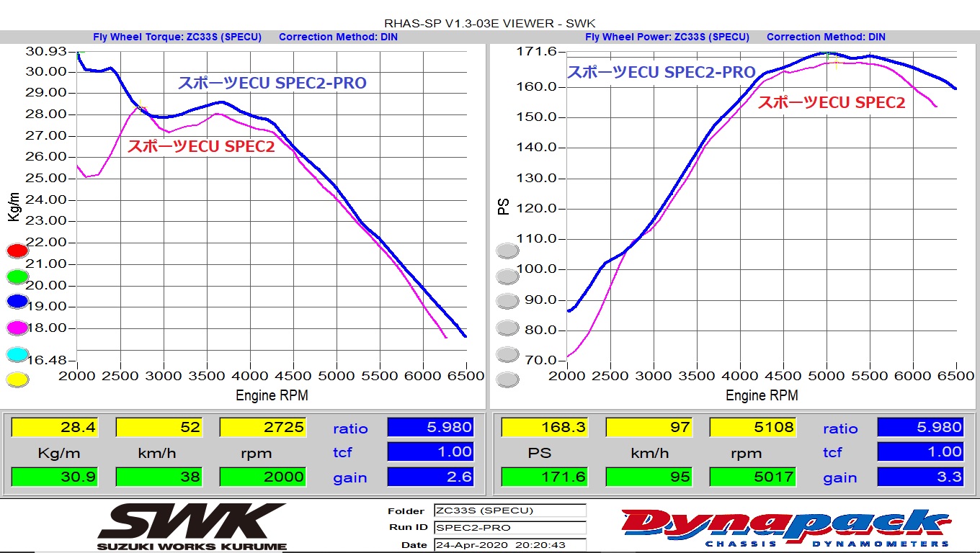
Task: Click the Run ID field SPEC2-PRO
Action: [x=509, y=527]
